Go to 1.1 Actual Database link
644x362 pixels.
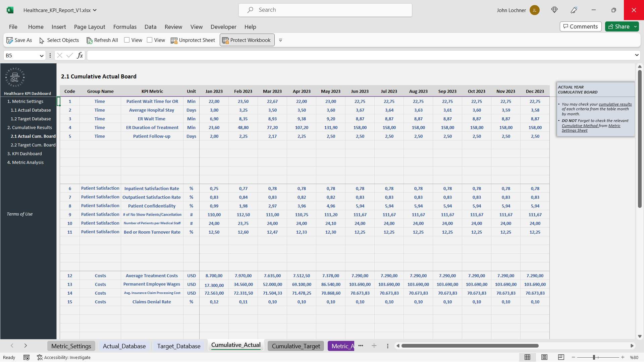[x=31, y=110]
